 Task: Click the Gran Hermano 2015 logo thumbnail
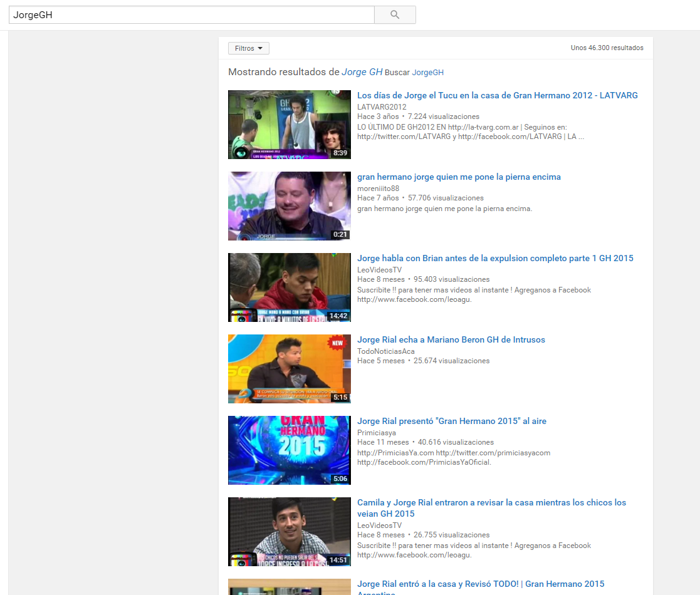point(289,450)
